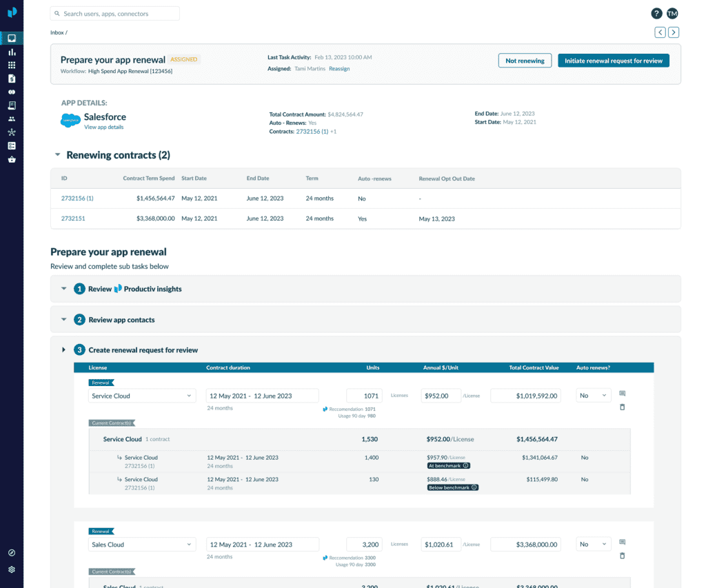Open View app details link
The height and width of the screenshot is (588, 706).
103,127
